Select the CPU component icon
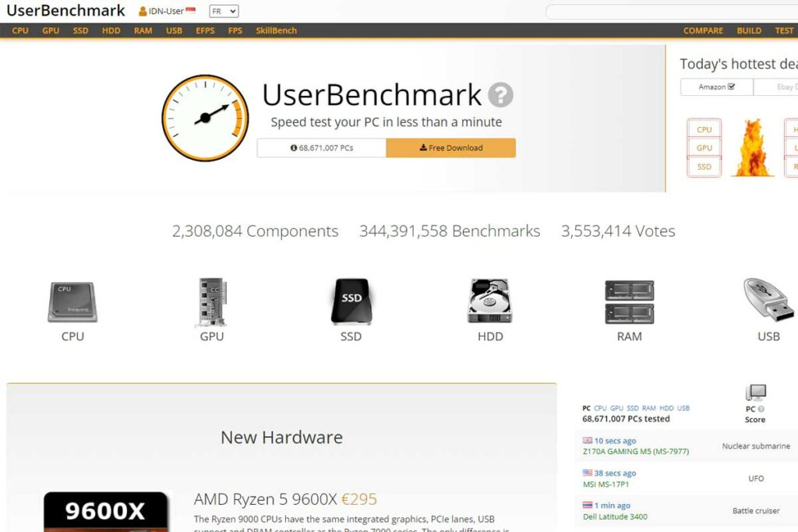 [x=72, y=300]
